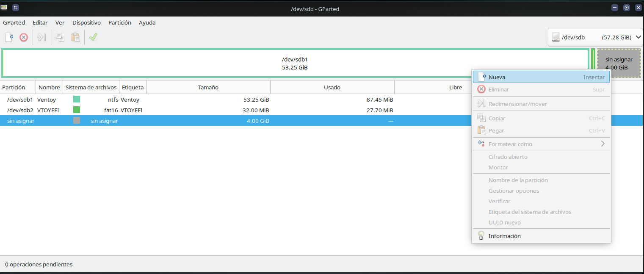
Task: Click the Usado column header
Action: [332, 87]
